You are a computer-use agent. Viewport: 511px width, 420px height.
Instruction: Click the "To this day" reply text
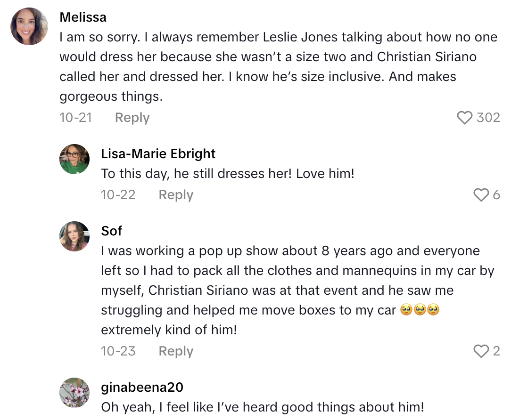(x=227, y=174)
